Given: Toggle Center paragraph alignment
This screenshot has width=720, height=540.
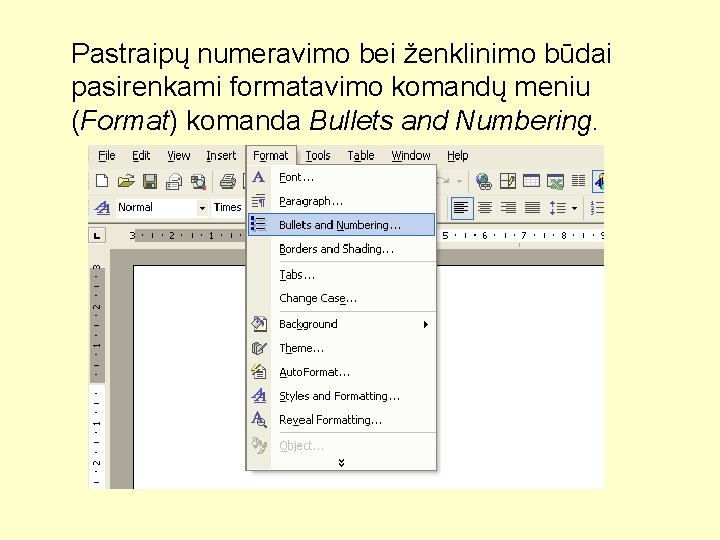Looking at the screenshot, I should pos(485,208).
